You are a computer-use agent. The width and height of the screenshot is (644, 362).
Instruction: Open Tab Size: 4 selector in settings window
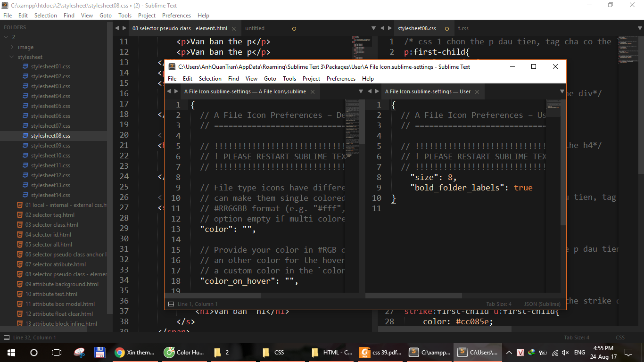pos(499,304)
